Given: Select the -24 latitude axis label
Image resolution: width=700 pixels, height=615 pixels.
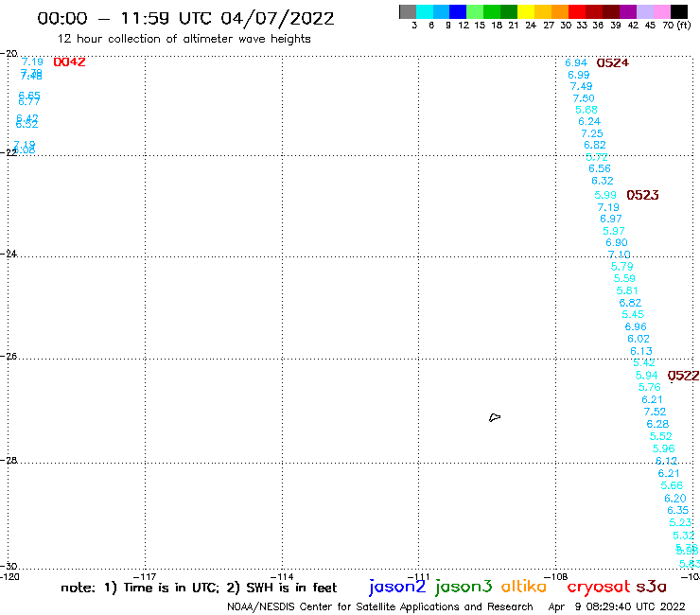Looking at the screenshot, I should pos(9,254).
